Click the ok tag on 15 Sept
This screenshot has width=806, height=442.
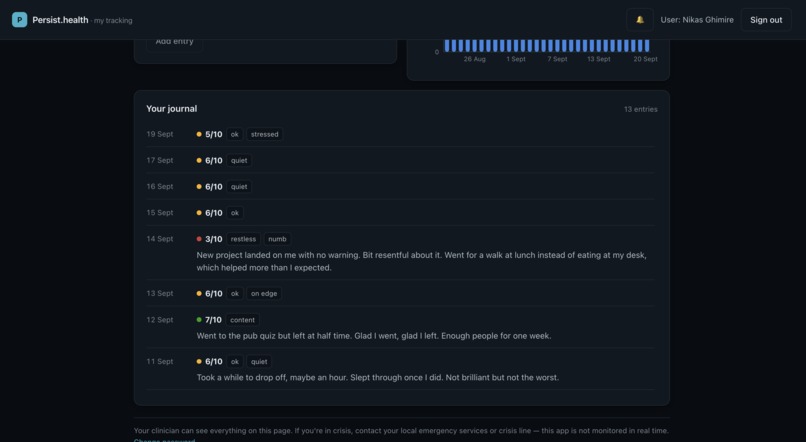(x=235, y=213)
